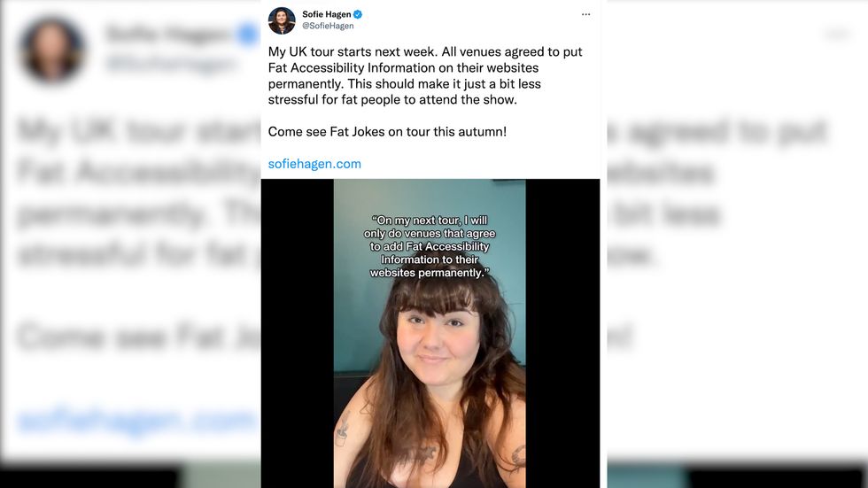This screenshot has height=488, width=868.
Task: Click the blurred verified badge in background
Action: point(248,35)
